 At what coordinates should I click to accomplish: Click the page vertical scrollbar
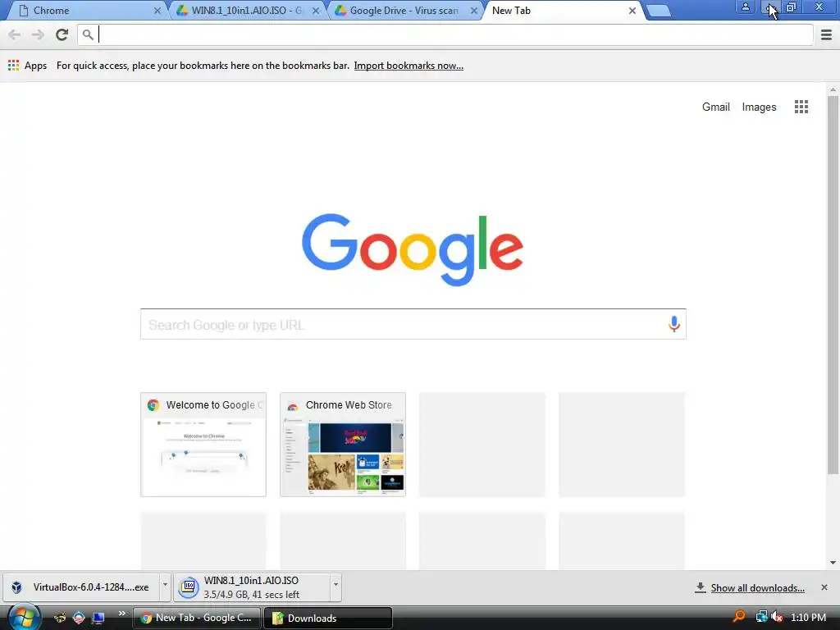coord(833,284)
